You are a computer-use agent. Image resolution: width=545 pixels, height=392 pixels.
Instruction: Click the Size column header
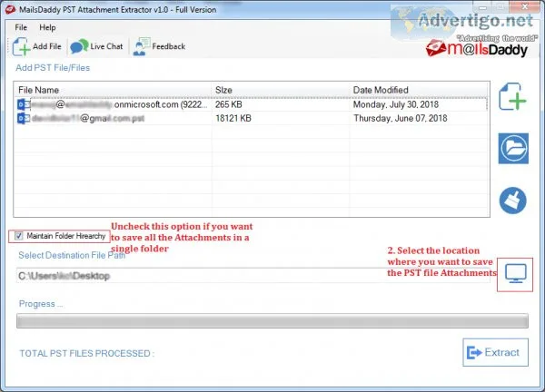[x=281, y=90]
